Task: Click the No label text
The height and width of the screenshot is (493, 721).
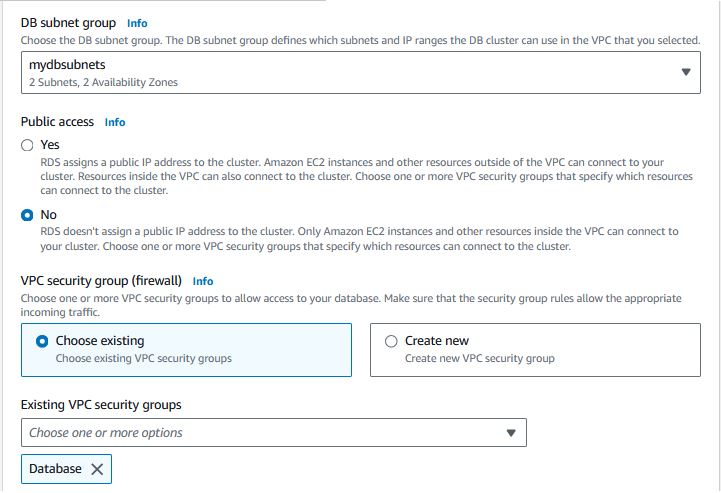Action: coord(48,215)
